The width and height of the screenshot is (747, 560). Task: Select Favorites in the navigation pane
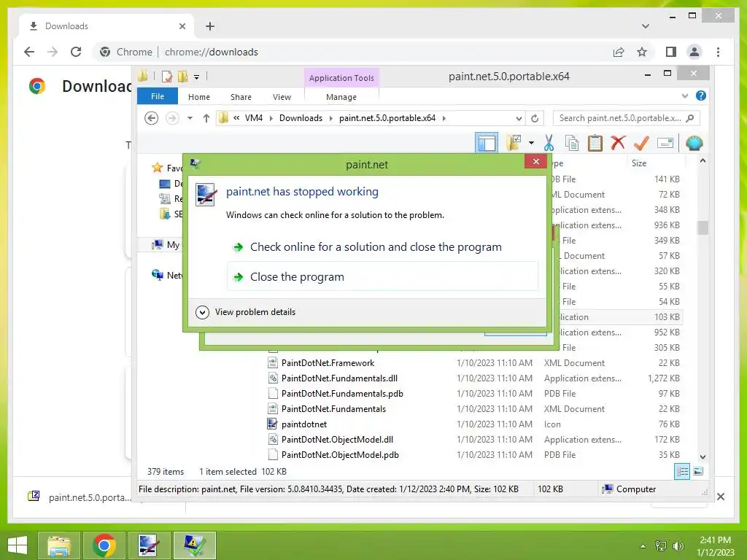[x=167, y=168]
